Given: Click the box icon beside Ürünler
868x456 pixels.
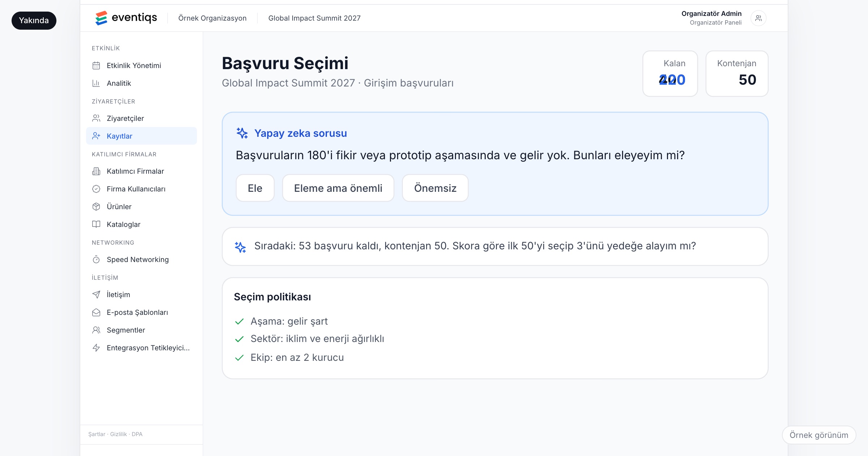Looking at the screenshot, I should coord(96,207).
